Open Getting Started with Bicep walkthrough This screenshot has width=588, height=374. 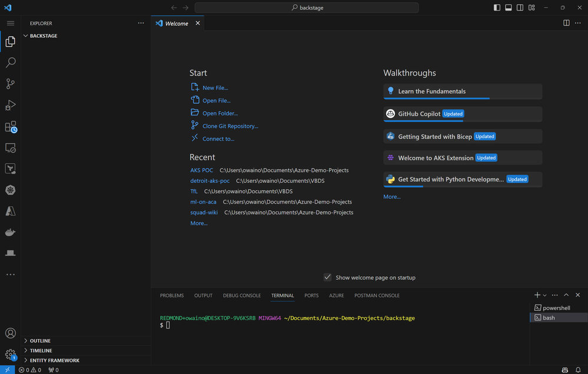463,136
